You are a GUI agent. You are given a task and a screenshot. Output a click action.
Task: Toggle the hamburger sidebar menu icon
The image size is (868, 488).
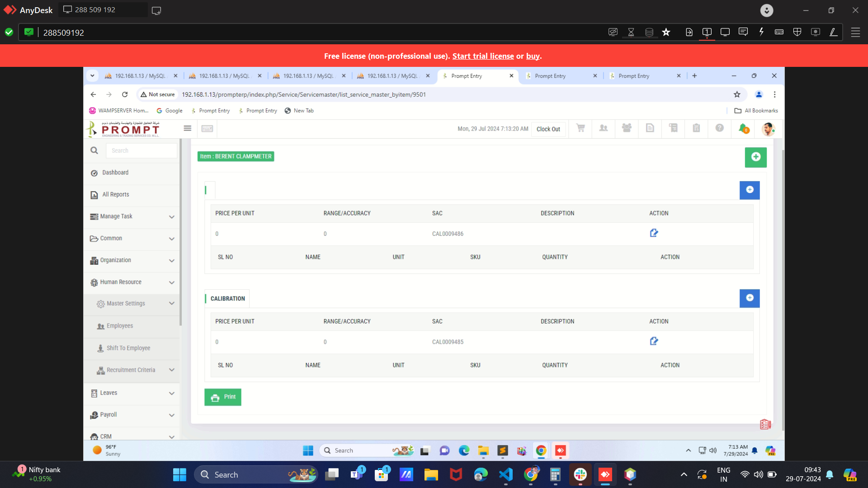tap(187, 128)
